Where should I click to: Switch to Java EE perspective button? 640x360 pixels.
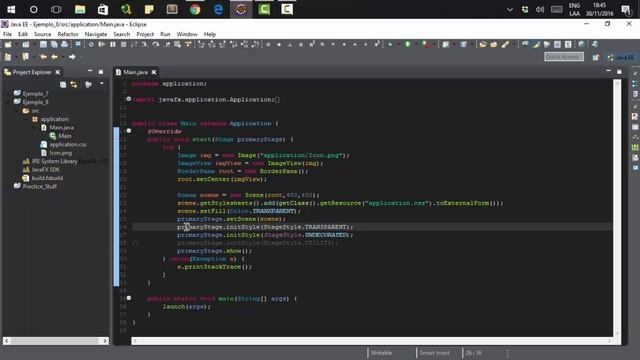click(x=620, y=57)
